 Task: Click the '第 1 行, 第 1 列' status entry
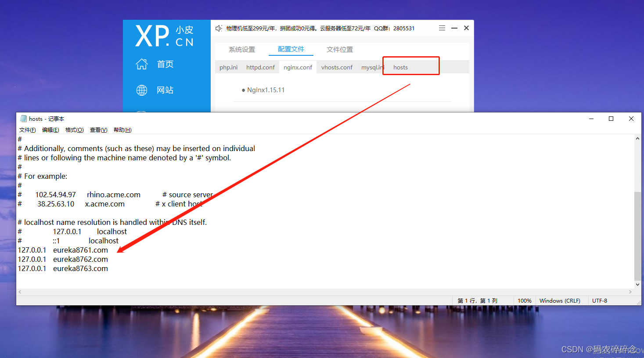[478, 301]
